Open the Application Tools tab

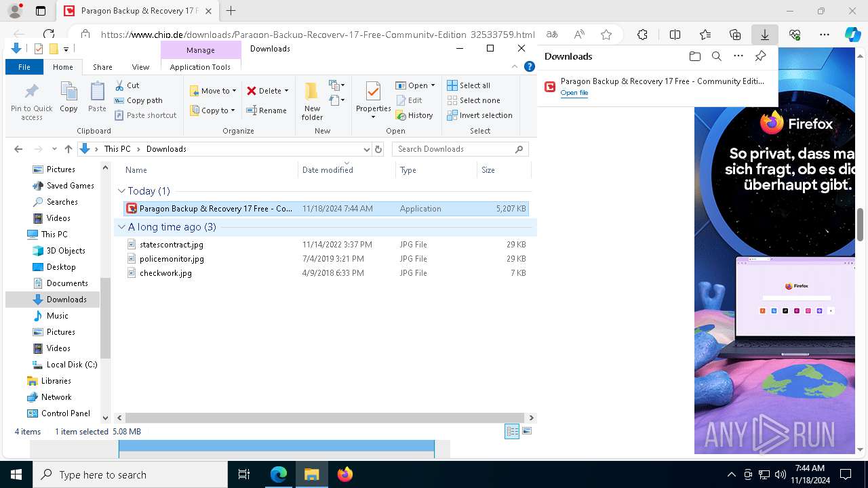tap(200, 67)
